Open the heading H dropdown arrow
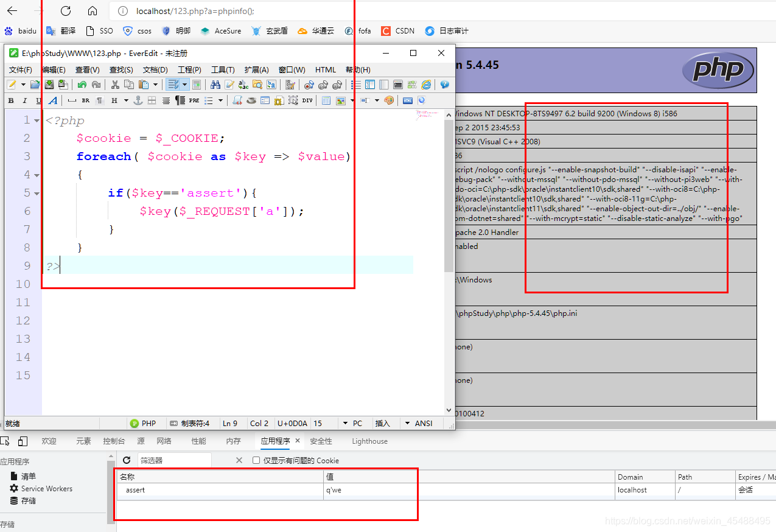 click(x=127, y=100)
